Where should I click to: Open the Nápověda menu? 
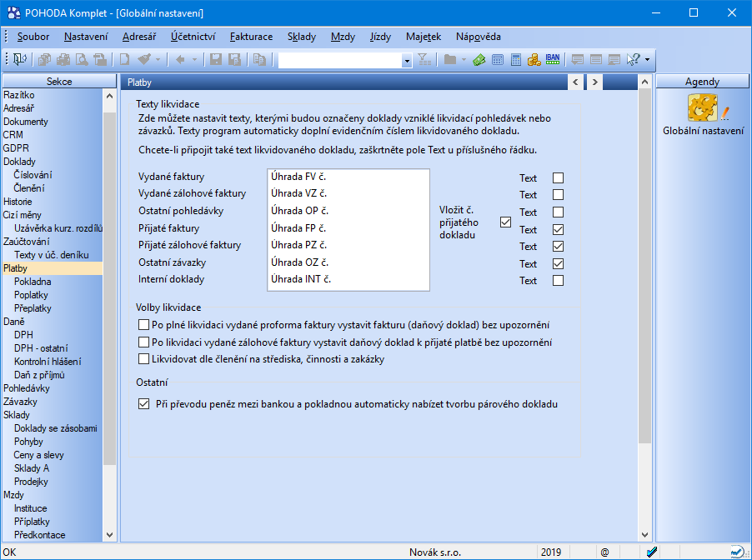[479, 37]
